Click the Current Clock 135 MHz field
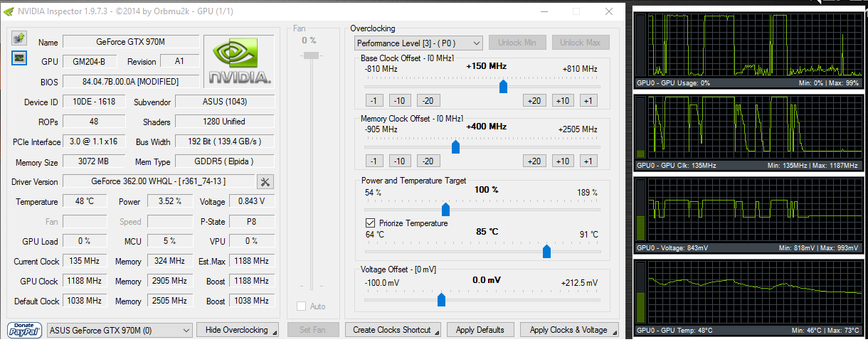This screenshot has width=868, height=342. point(85,262)
